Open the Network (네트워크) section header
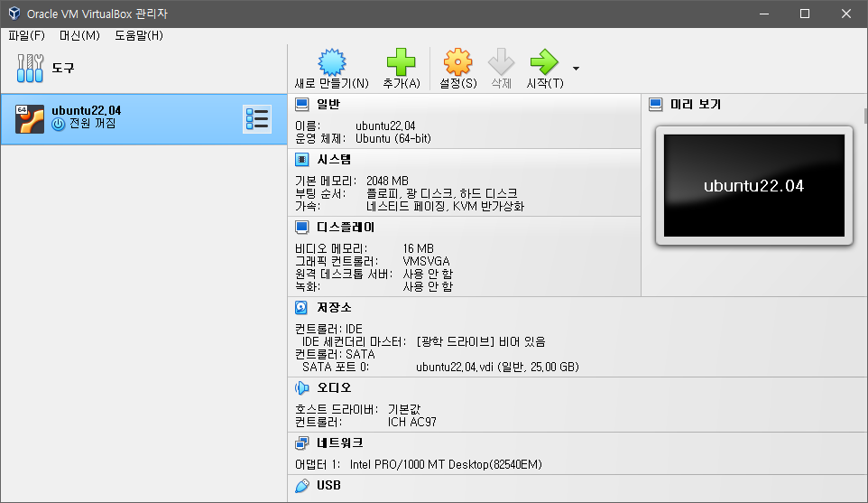This screenshot has width=868, height=503. click(340, 442)
